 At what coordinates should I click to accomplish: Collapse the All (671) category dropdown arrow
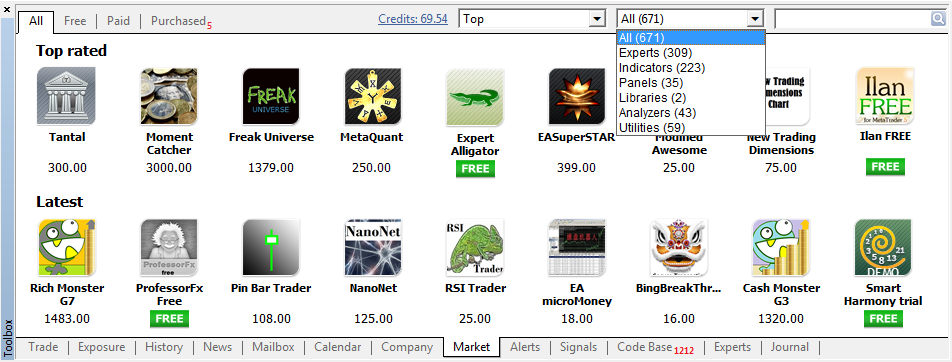755,19
